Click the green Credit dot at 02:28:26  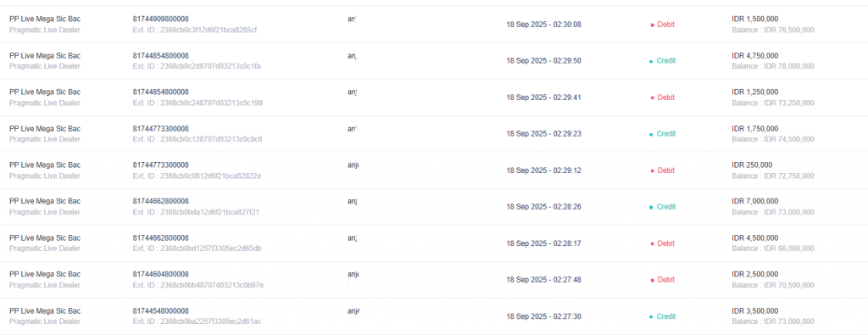click(x=651, y=207)
